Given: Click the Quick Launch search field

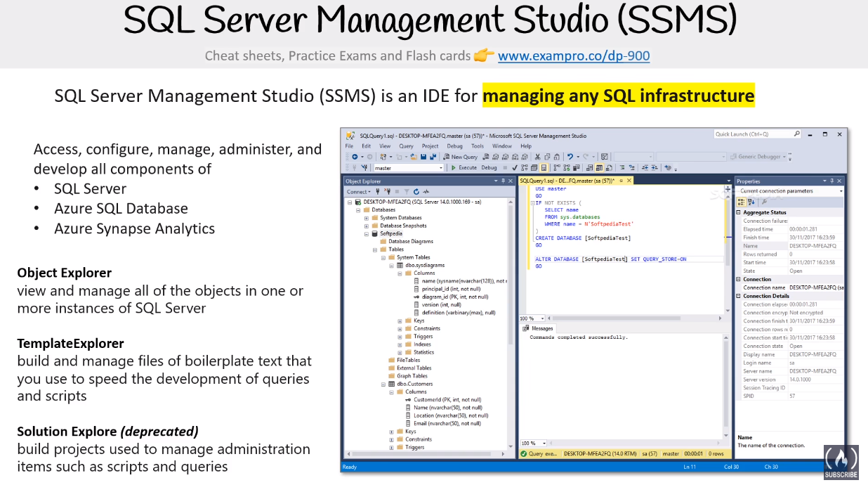Looking at the screenshot, I should (758, 134).
